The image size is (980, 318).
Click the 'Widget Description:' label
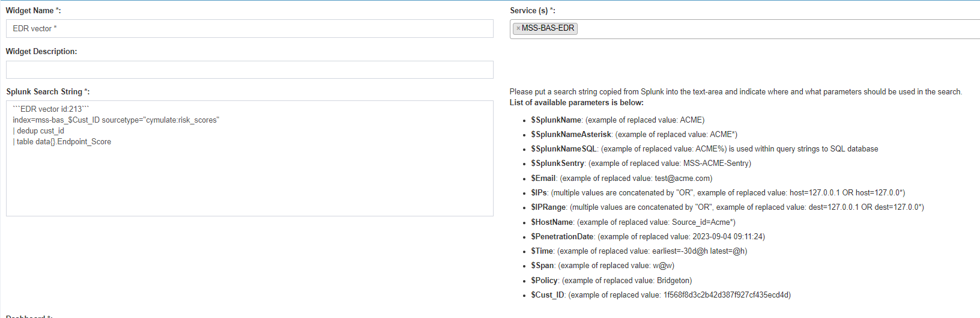(41, 51)
